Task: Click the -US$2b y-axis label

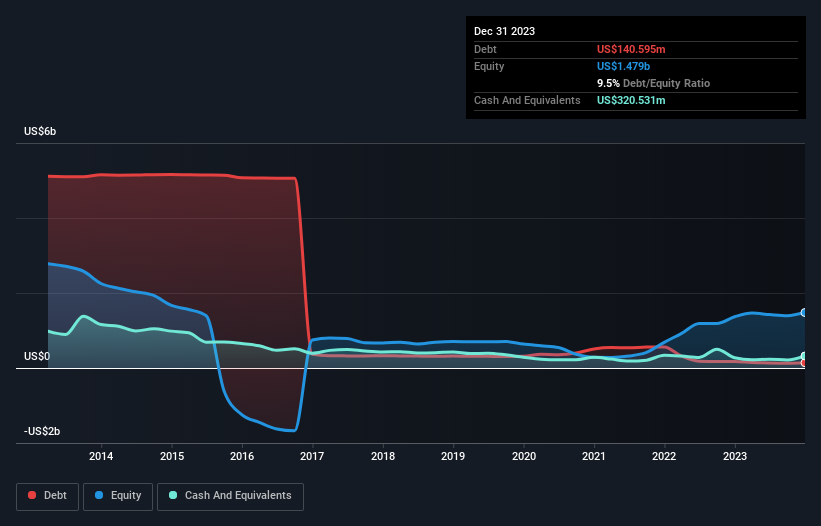Action: tap(42, 431)
